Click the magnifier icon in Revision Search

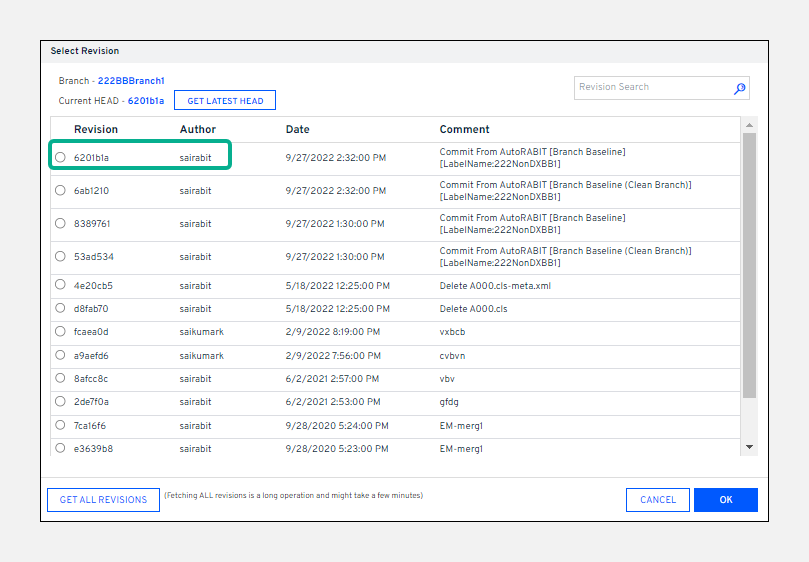pos(739,88)
